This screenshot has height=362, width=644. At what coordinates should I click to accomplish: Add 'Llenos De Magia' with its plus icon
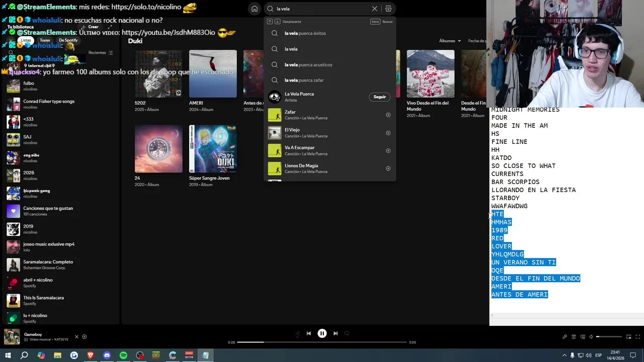(388, 168)
